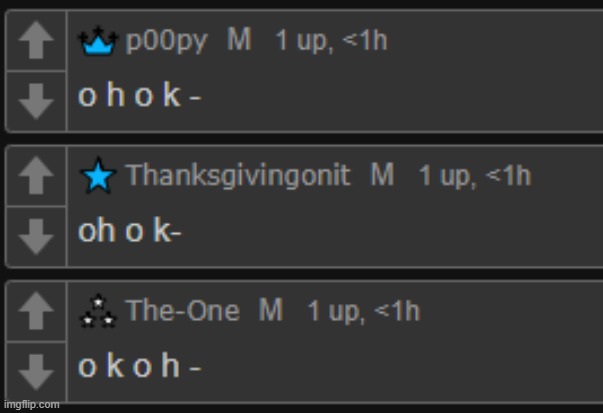Click the imgflip.com watermark
This screenshot has height=413, width=603.
tap(32, 405)
